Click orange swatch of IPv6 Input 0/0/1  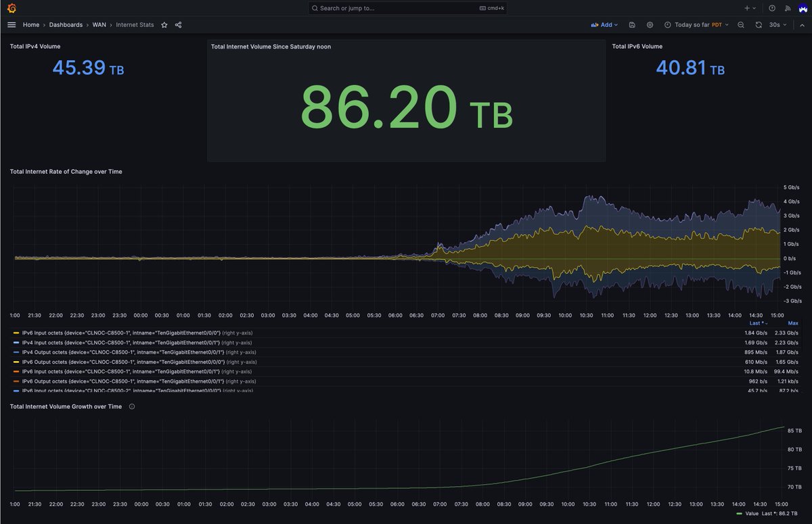tap(16, 371)
